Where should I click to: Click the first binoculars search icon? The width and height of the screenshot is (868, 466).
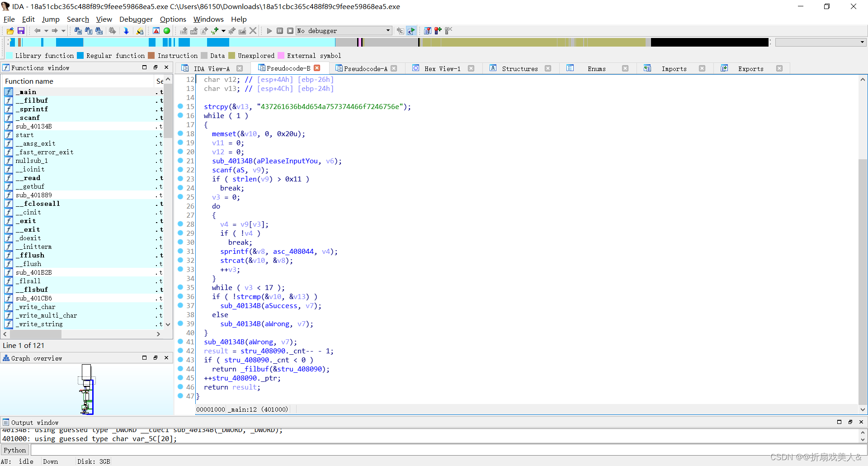(78, 31)
